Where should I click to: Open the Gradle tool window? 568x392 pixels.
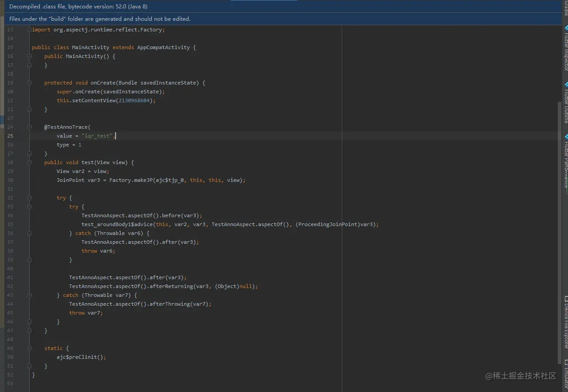565,8
